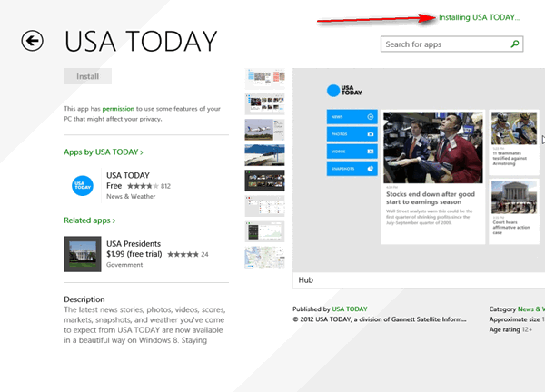Image resolution: width=545 pixels, height=392 pixels.
Task: Click the VIDEOS tile in the preview
Action: coord(352,152)
